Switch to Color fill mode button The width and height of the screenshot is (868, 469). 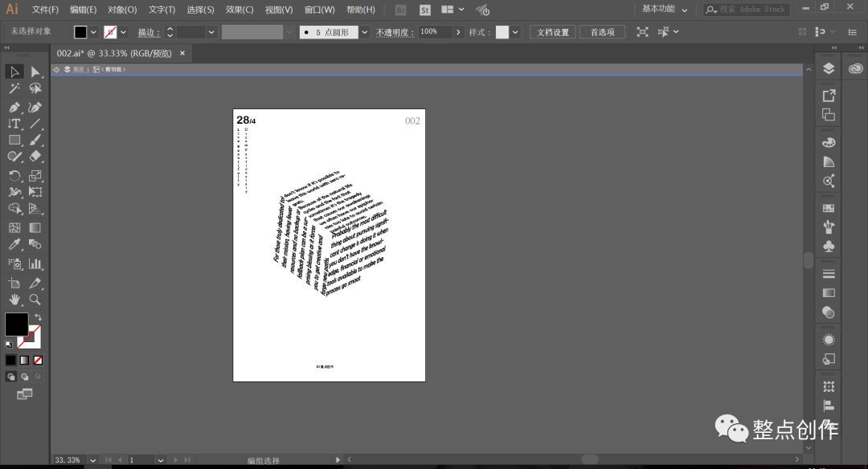(11, 360)
